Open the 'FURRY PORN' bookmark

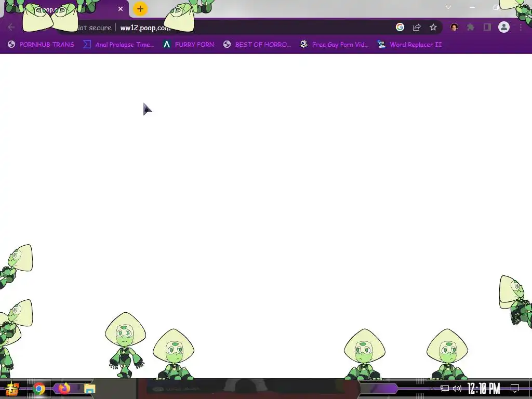[189, 45]
